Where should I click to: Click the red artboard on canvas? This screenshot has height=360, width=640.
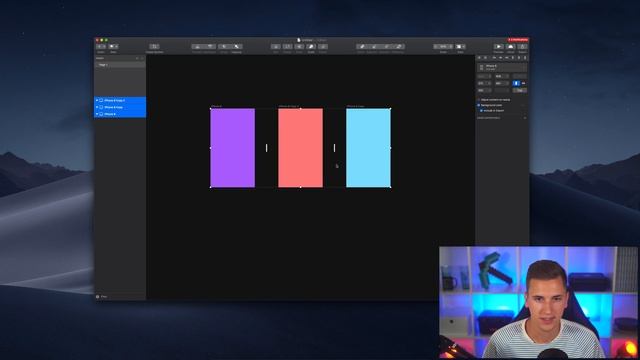tap(300, 148)
